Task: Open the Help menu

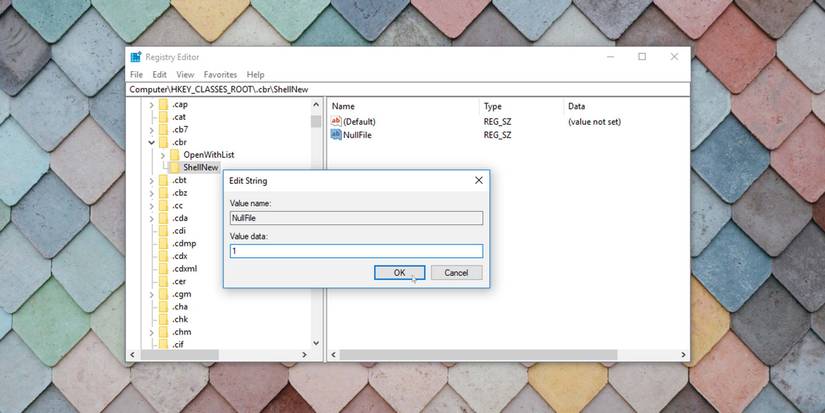Action: 256,75
